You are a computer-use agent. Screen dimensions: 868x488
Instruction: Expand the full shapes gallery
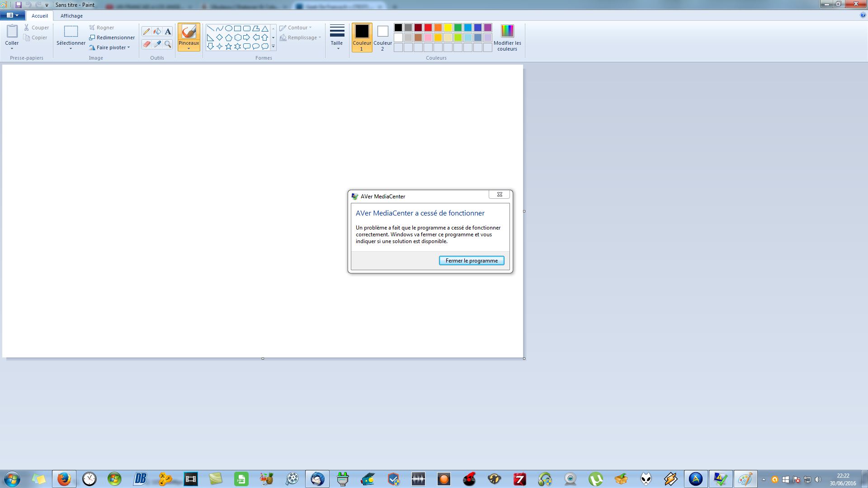(x=274, y=47)
